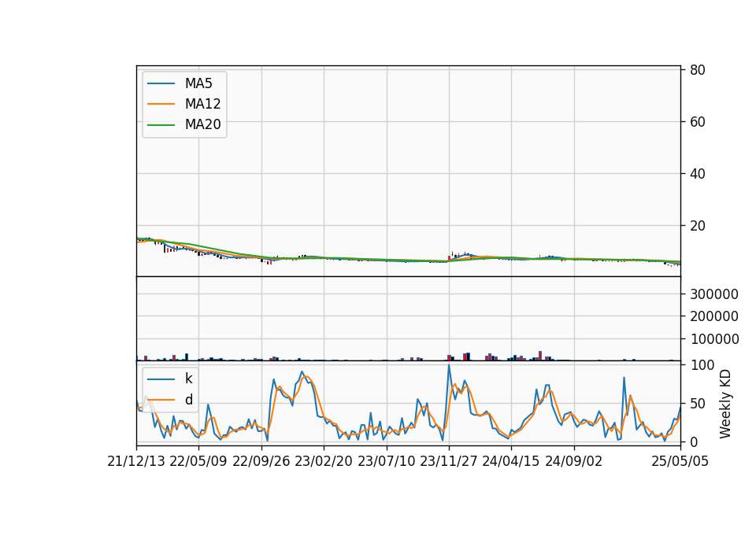Click the 300000 volume axis label
The width and height of the screenshot is (756, 543).
click(714, 294)
